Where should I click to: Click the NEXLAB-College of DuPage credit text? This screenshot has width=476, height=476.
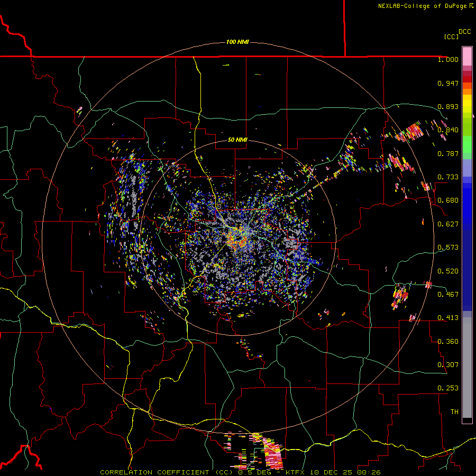[422, 6]
